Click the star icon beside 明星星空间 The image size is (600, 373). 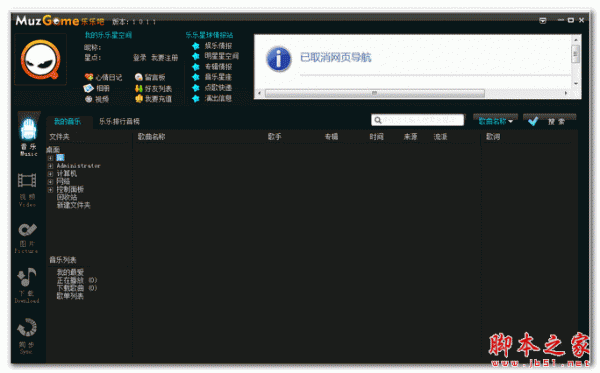(x=196, y=56)
